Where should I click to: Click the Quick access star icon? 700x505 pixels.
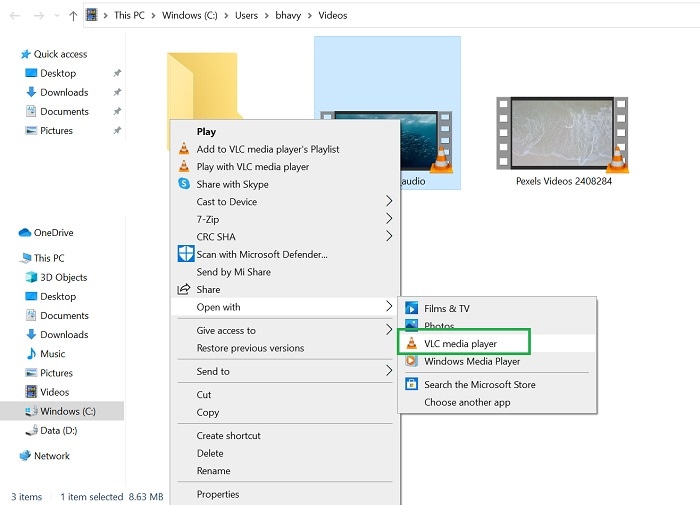tap(25, 54)
